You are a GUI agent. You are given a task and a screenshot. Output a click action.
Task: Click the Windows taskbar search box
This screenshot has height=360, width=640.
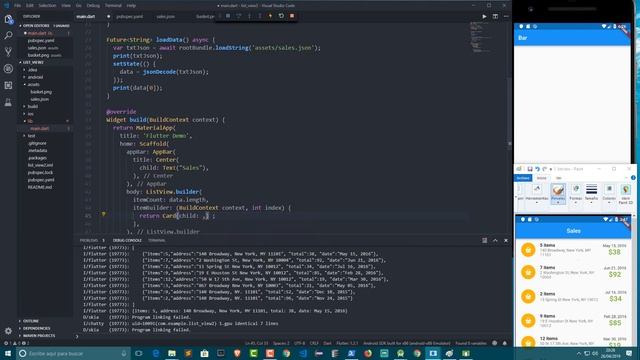click(x=73, y=353)
